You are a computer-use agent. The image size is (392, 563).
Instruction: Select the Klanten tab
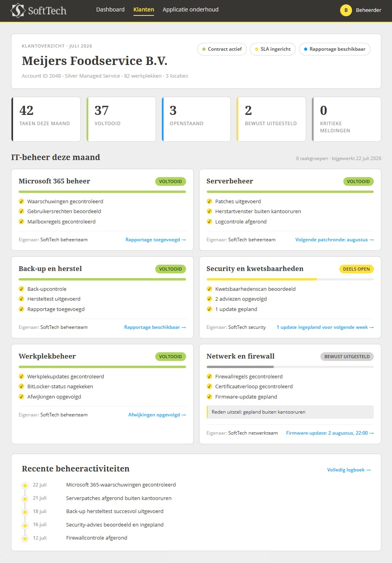[144, 10]
